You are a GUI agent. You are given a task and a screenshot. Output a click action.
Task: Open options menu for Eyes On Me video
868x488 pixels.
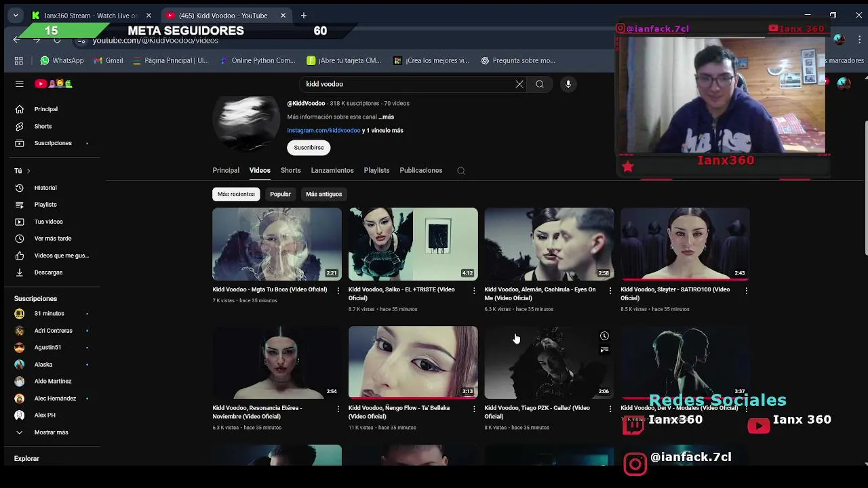(610, 290)
